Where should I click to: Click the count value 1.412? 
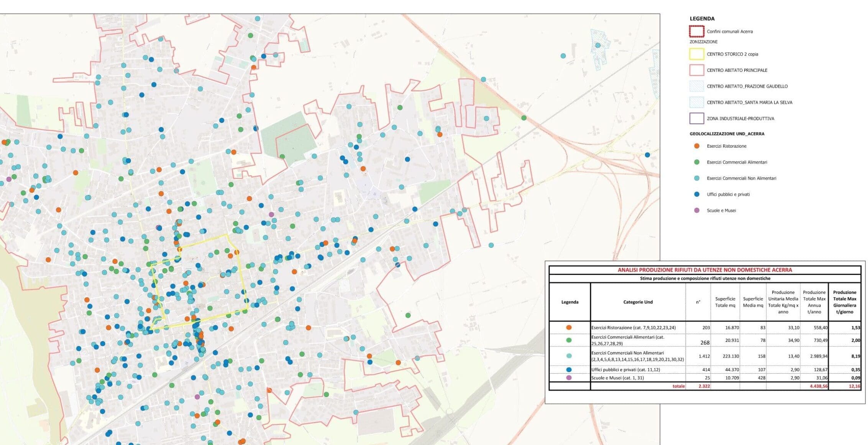tap(704, 356)
